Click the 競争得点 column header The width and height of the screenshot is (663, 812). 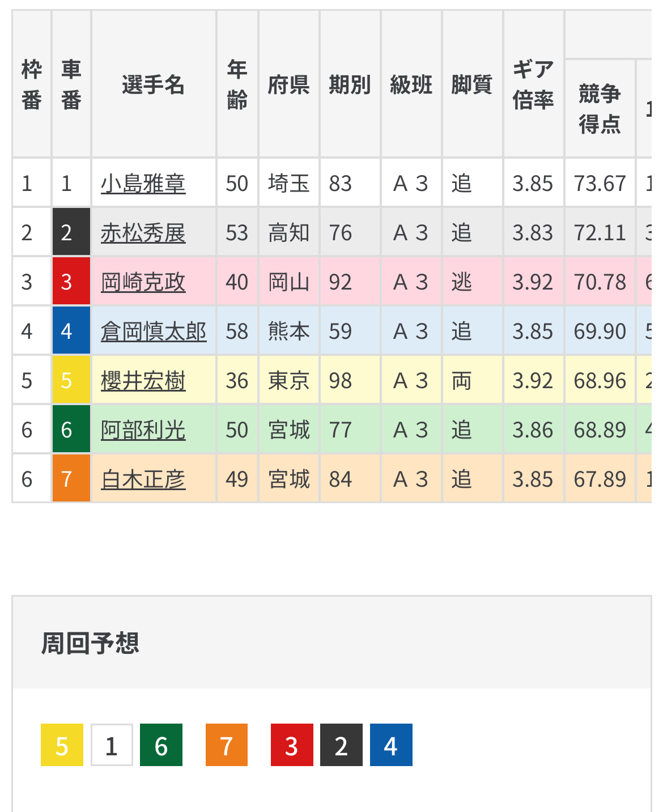click(600, 108)
